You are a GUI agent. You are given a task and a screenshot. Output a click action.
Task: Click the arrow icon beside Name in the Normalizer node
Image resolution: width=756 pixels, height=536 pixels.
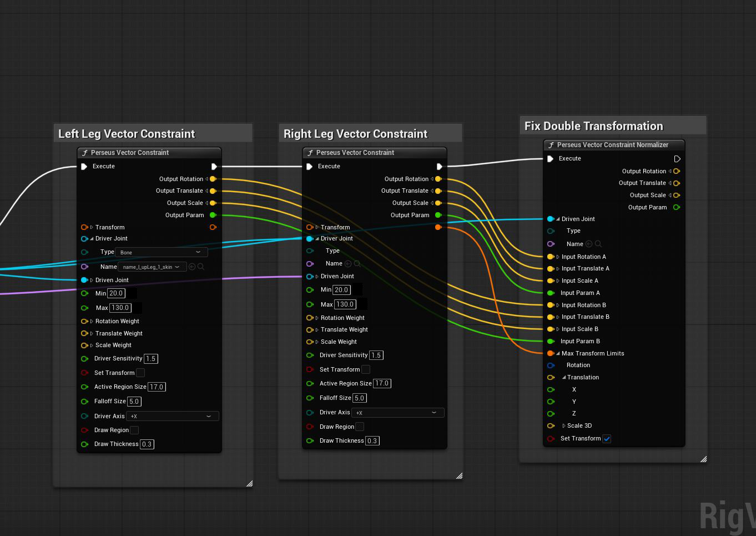[x=589, y=244]
